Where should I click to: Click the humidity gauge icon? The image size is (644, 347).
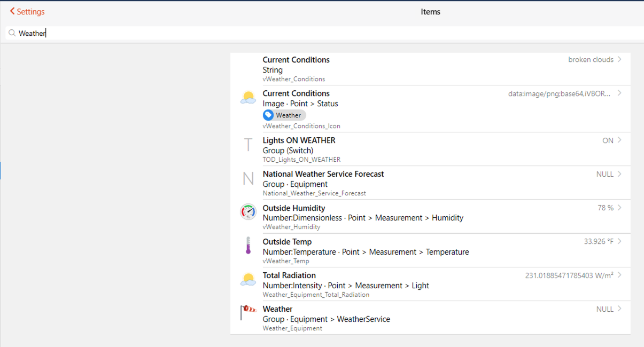(248, 212)
